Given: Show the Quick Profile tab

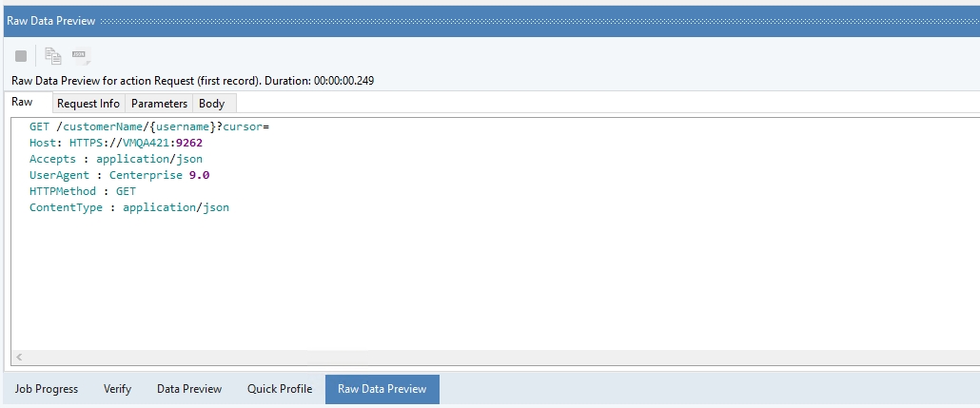Looking at the screenshot, I should [280, 389].
